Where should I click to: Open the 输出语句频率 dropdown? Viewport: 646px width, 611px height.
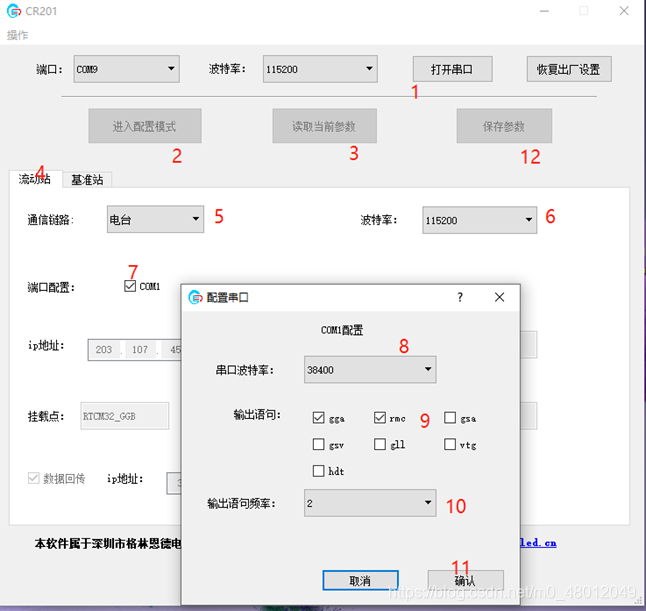370,503
